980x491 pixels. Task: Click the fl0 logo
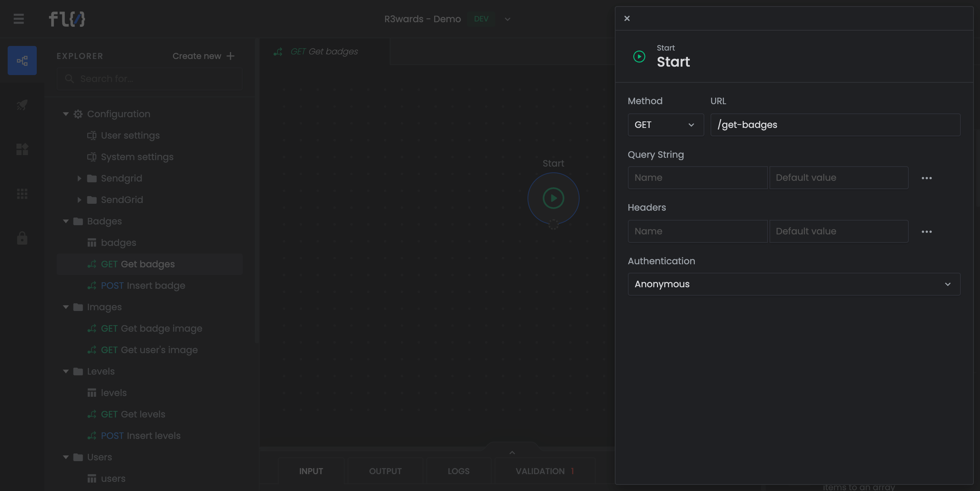[x=67, y=19]
